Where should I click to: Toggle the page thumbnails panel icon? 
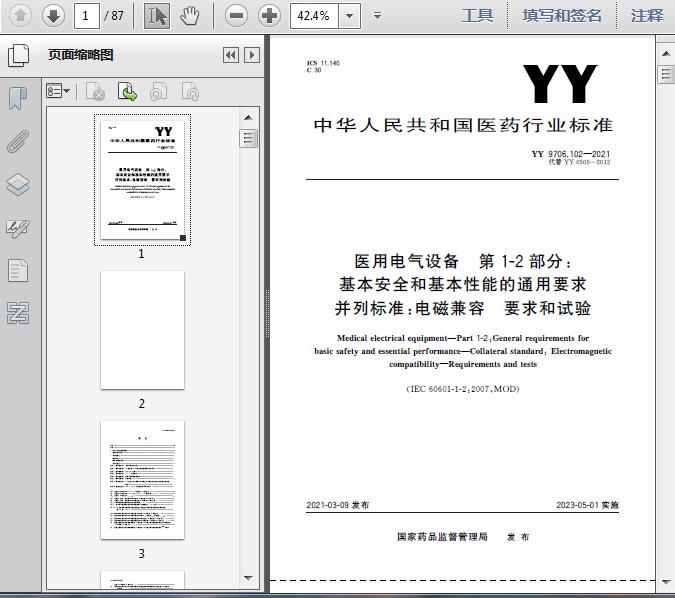click(18, 55)
